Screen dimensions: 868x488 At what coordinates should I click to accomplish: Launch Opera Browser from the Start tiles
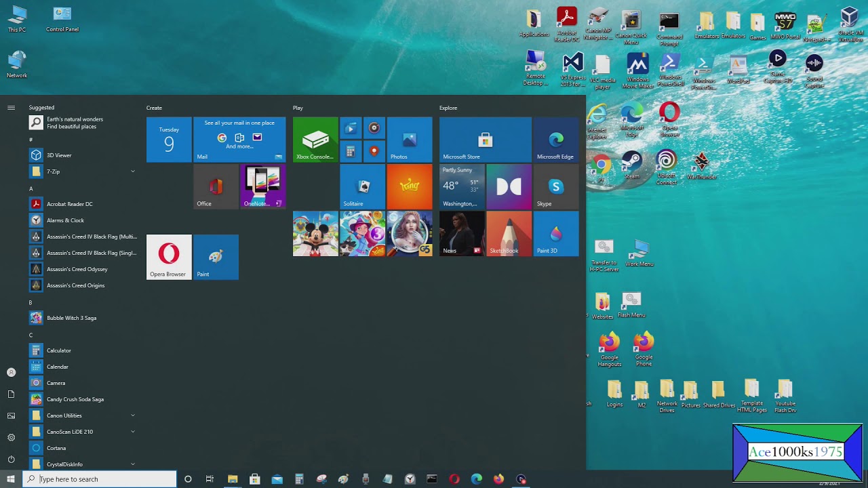point(169,257)
